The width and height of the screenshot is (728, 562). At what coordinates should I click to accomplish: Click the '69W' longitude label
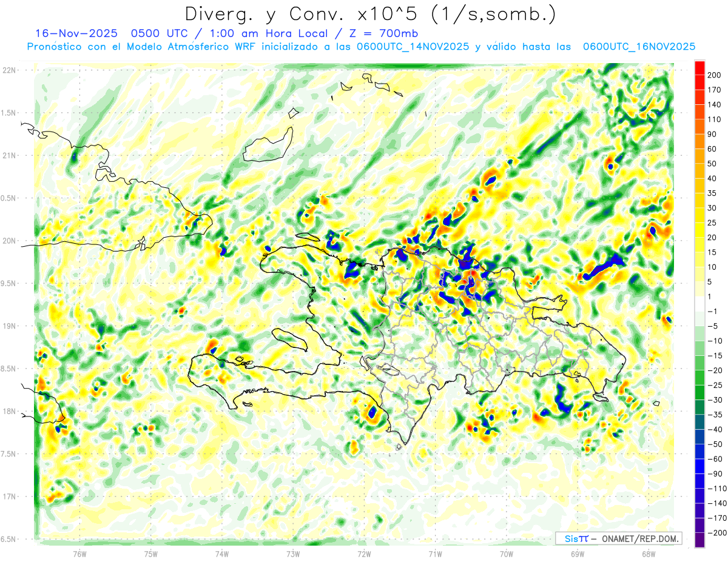pos(578,554)
